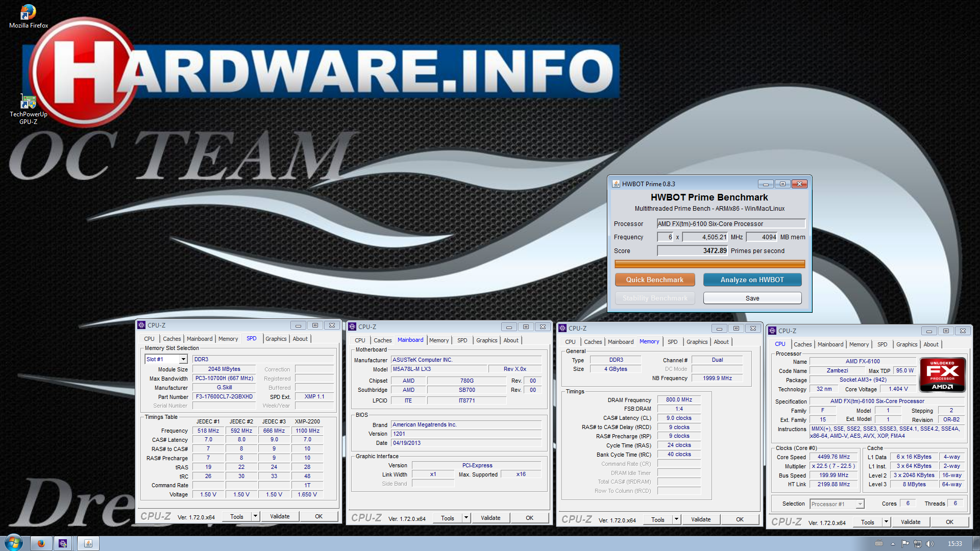Click CPU-Z Mainboard window title icon
The width and height of the screenshot is (980, 551).
352,327
